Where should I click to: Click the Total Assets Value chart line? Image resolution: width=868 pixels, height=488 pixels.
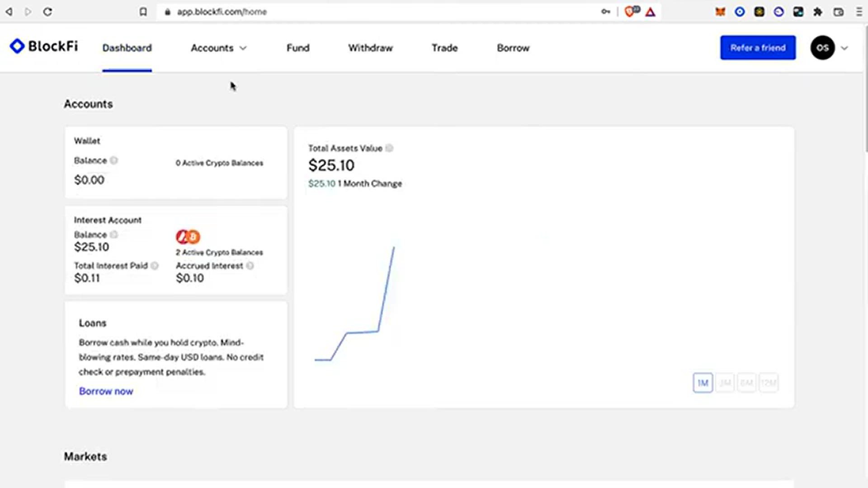click(354, 304)
